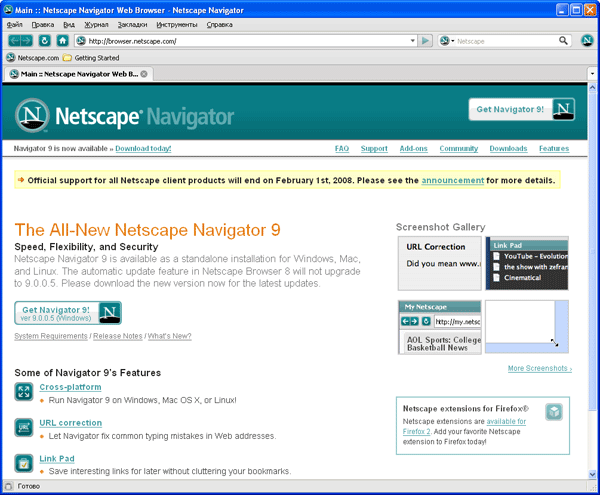The width and height of the screenshot is (600, 495).
Task: Click the site icon in the address bar
Action: click(81, 41)
